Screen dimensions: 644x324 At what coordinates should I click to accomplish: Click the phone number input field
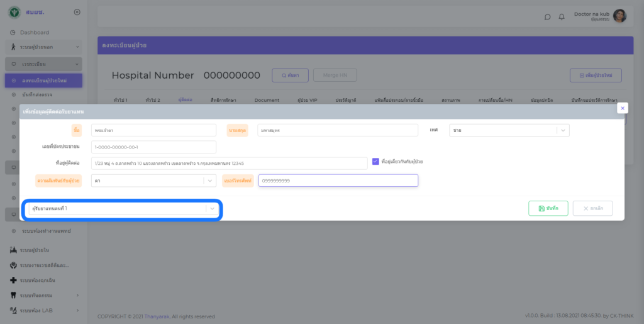tap(338, 181)
